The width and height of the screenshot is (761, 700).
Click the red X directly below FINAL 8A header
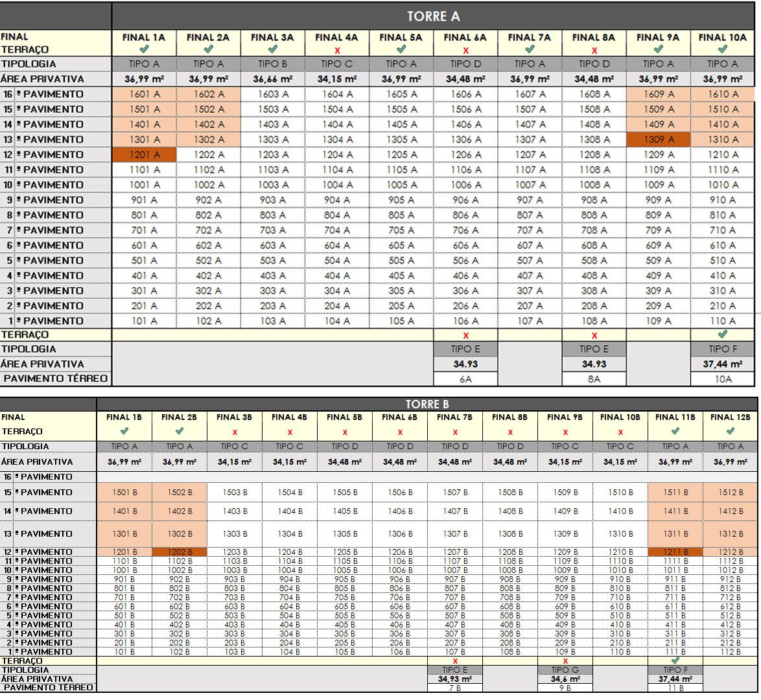(x=594, y=50)
